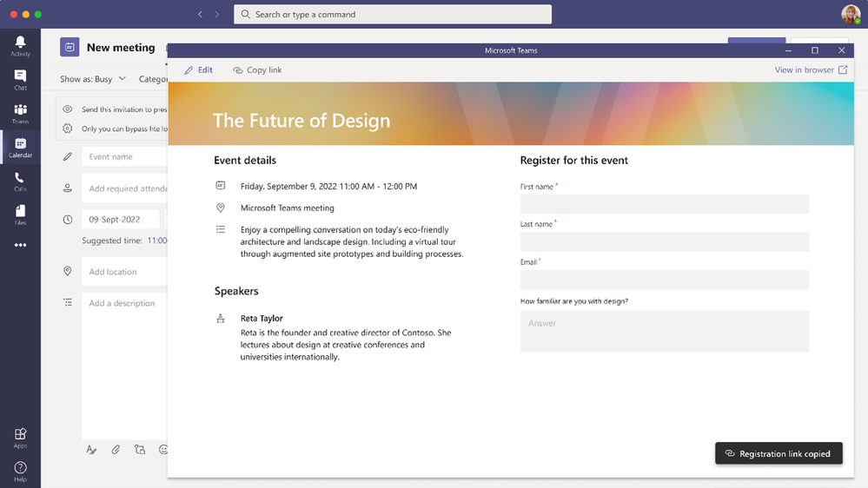Open Calendar in the sidebar
This screenshot has width=868, height=488.
20,147
